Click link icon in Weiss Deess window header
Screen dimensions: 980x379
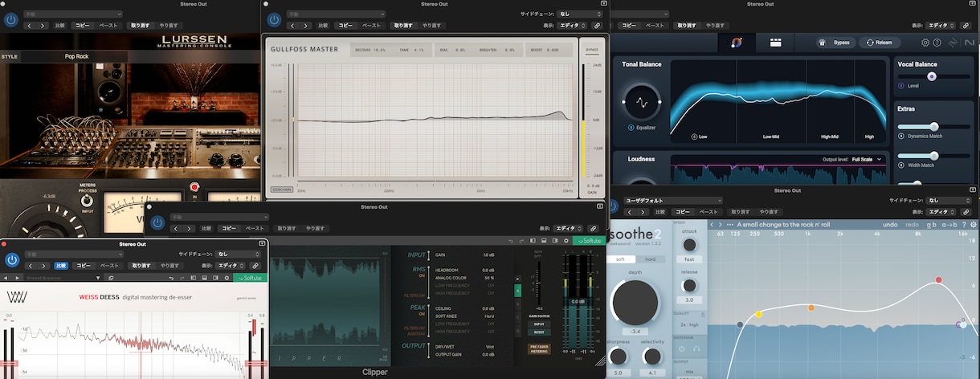[255, 265]
